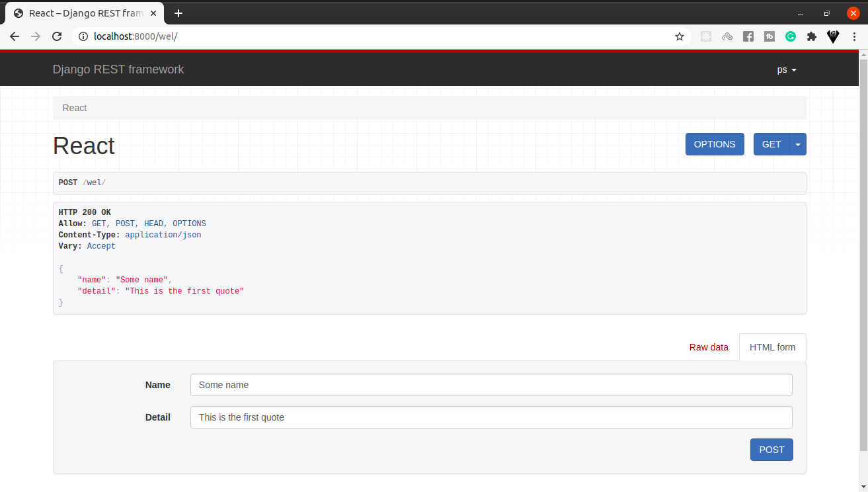The image size is (868, 492).
Task: Open the GET format dropdown caret
Action: tap(798, 144)
